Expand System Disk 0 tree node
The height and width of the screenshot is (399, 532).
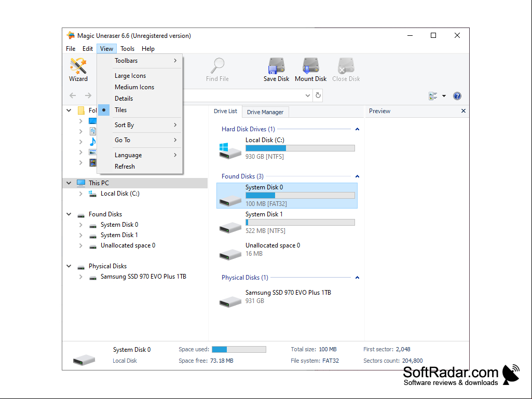81,225
